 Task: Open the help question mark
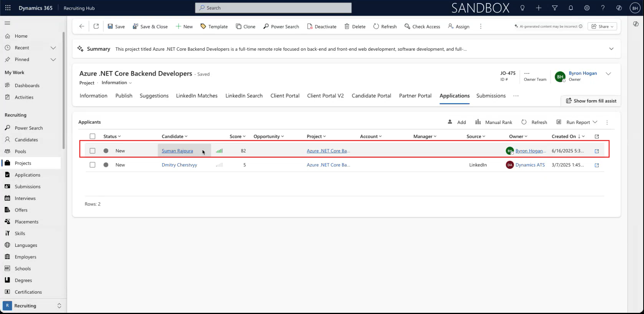[603, 8]
